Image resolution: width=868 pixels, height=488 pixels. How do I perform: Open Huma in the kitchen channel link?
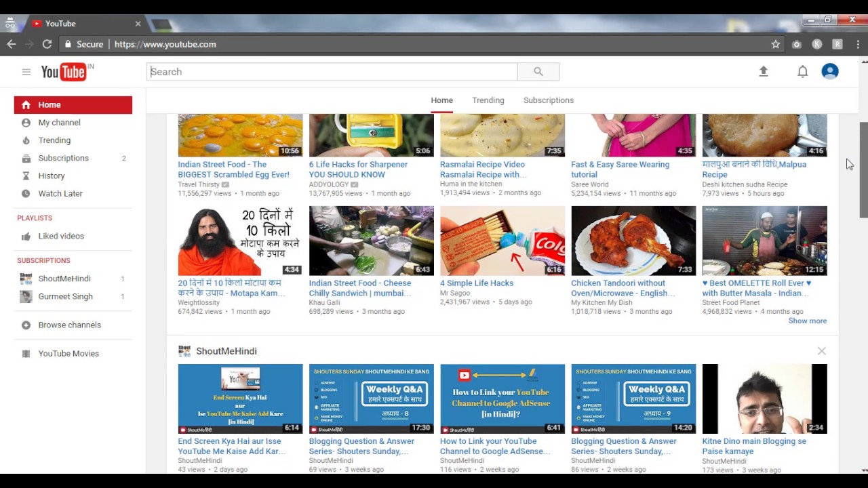471,184
